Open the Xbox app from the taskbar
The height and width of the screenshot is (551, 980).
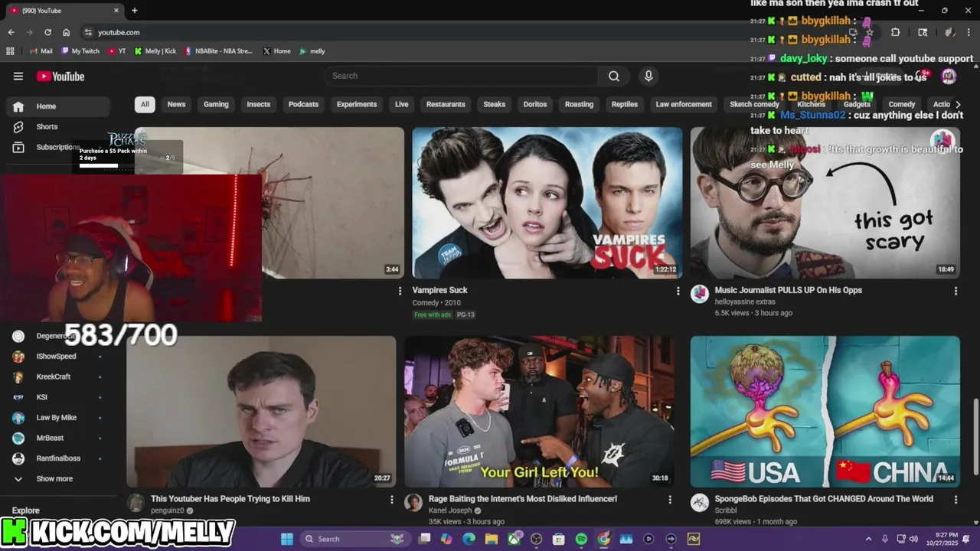(514, 539)
